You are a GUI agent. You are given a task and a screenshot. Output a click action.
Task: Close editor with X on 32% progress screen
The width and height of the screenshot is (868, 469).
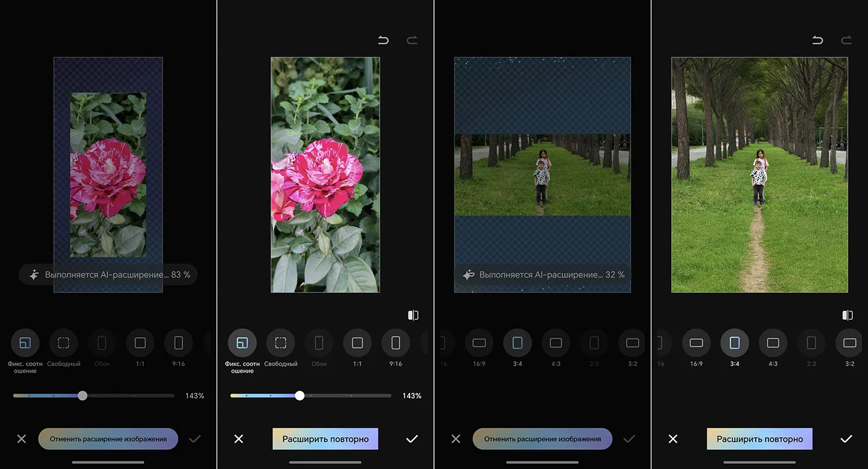coord(455,439)
